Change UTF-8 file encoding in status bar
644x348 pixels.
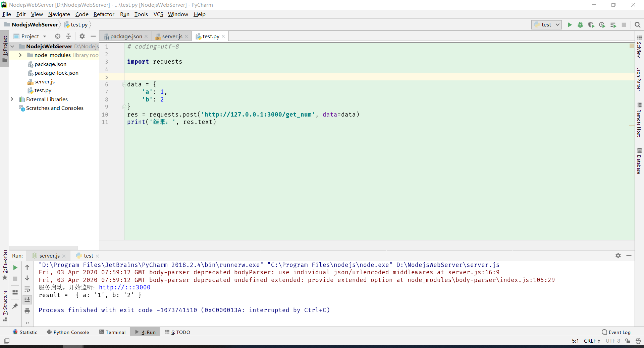click(x=613, y=341)
